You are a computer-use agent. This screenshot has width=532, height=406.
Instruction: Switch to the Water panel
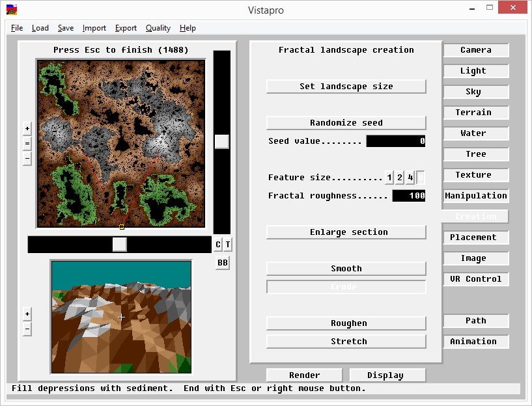476,133
